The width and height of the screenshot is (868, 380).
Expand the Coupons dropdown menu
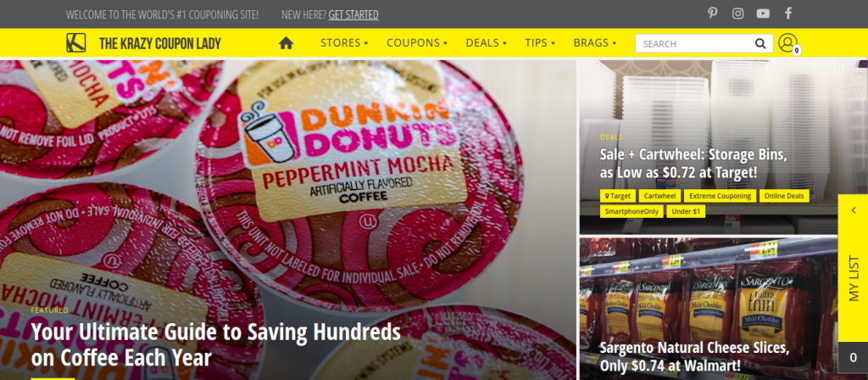(417, 42)
